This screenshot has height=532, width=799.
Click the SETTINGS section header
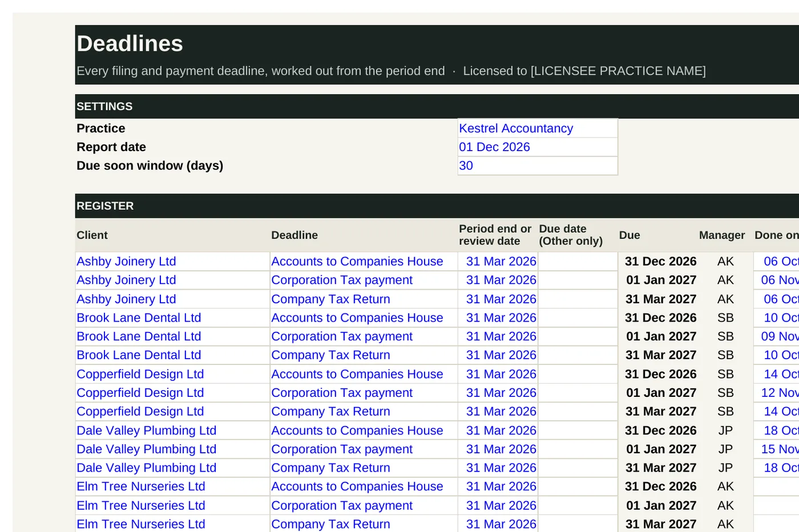437,107
